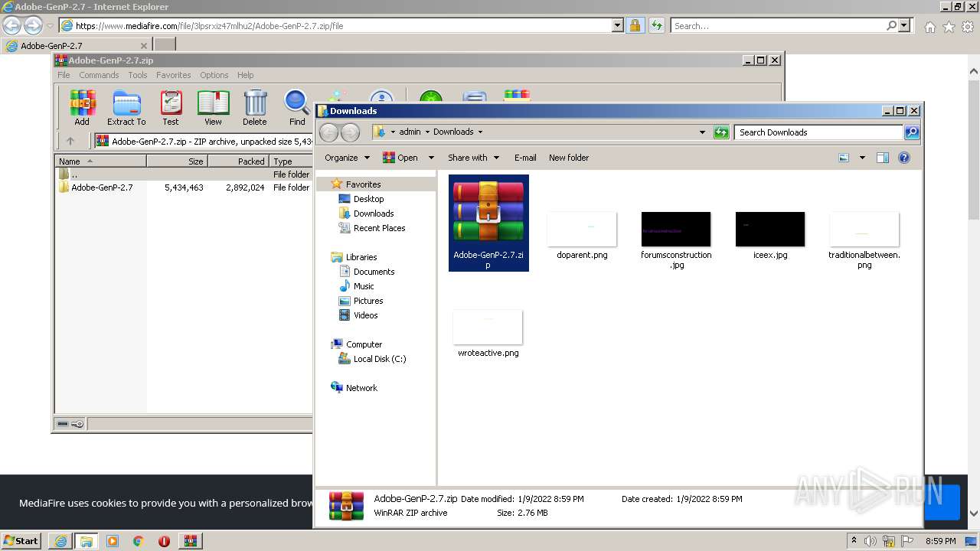Click Explorer forward navigation button
This screenshot has height=551, width=980.
(x=350, y=132)
